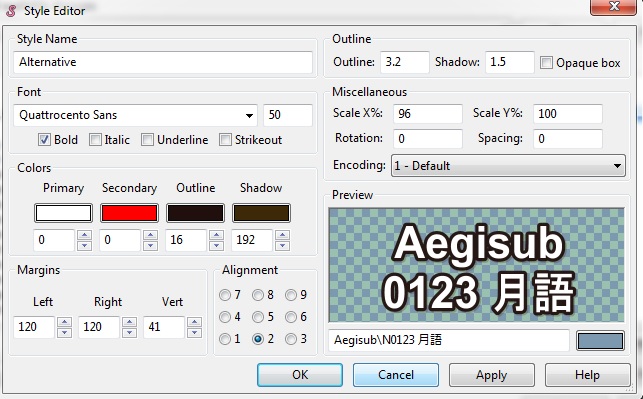Increase the Primary color alpha value

coord(84,235)
